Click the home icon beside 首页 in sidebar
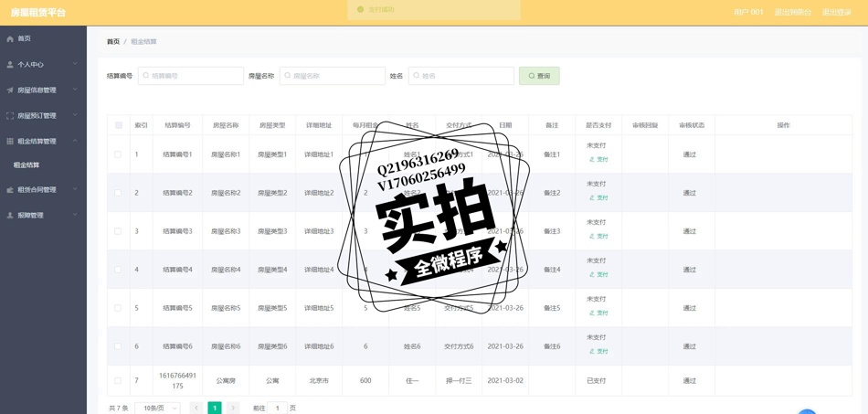Viewport: 868px width, 414px height. (x=10, y=39)
